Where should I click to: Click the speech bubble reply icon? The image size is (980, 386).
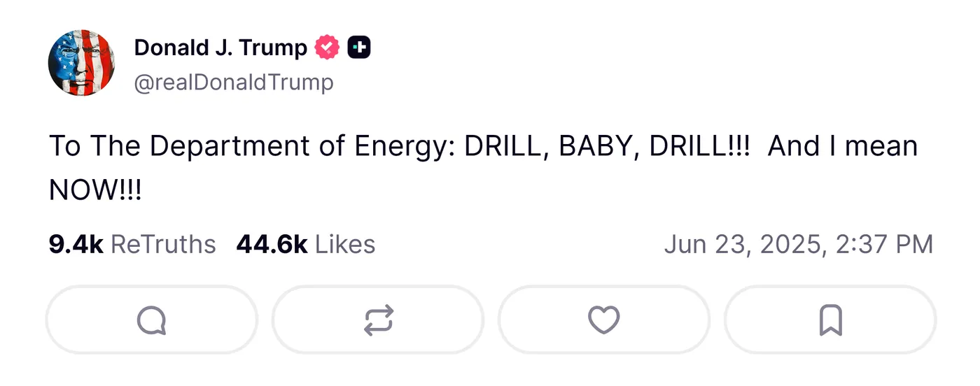tap(152, 320)
